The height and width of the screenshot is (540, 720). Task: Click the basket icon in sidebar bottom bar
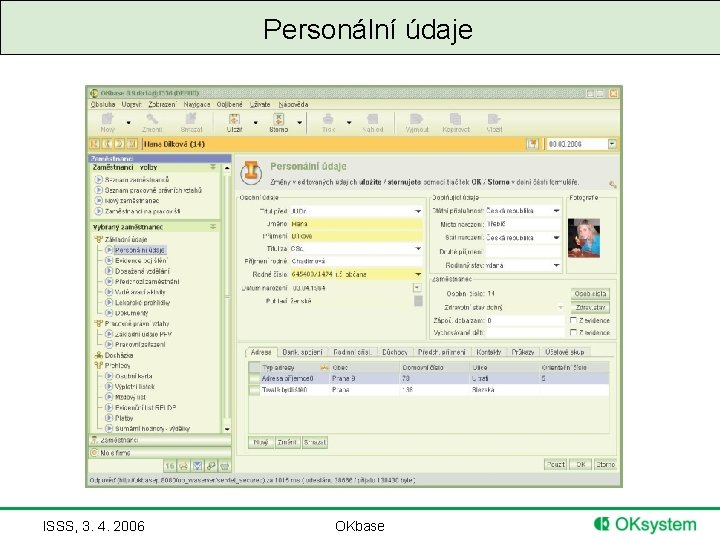click(225, 466)
